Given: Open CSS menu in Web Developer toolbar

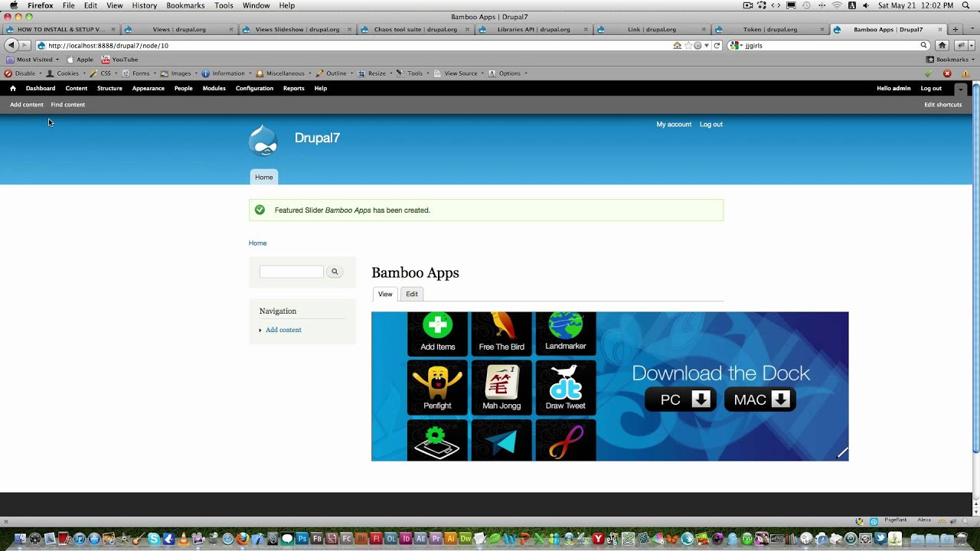Looking at the screenshot, I should coord(103,73).
